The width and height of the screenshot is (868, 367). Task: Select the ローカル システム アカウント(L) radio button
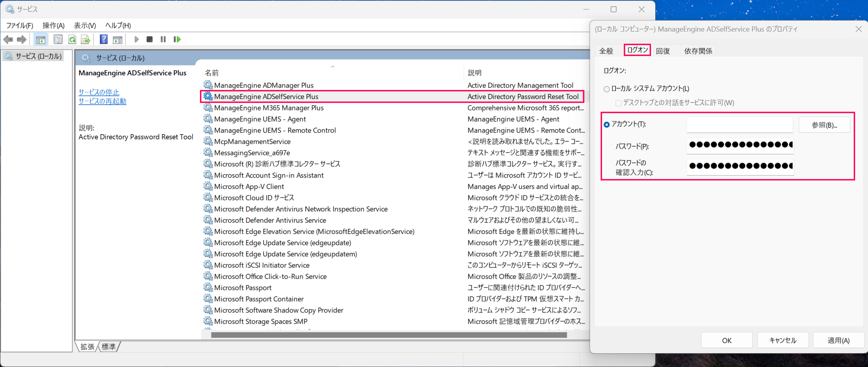607,89
